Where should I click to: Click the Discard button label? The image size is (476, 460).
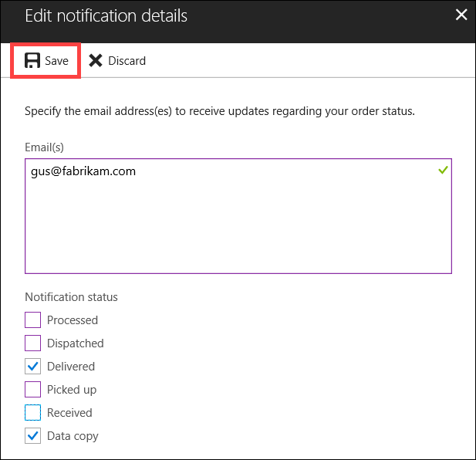click(127, 61)
